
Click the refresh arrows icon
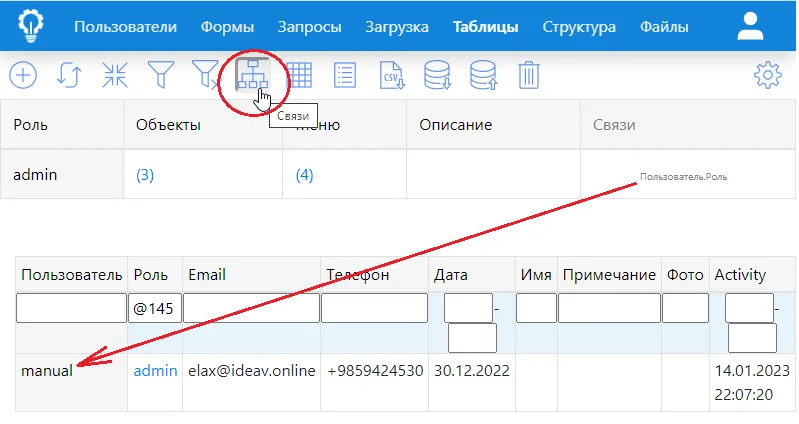click(69, 75)
